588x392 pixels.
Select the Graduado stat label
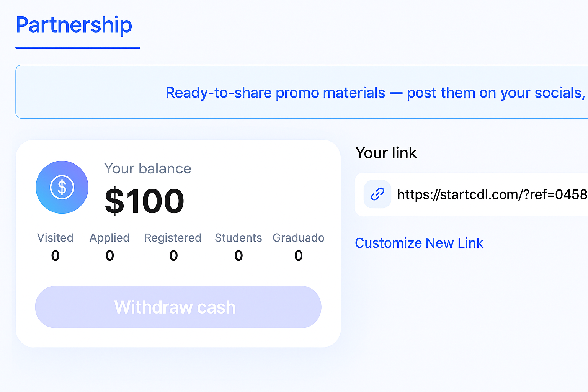tap(299, 238)
